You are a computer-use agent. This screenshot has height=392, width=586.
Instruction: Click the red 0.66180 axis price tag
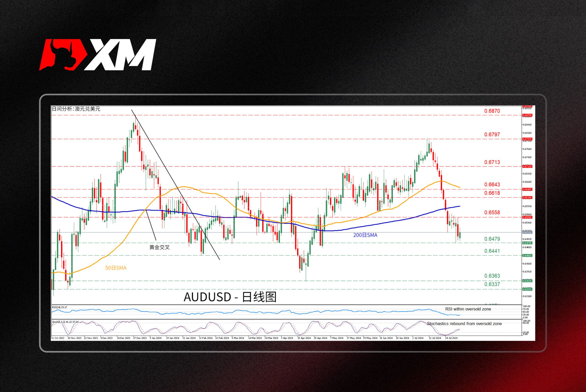point(527,198)
